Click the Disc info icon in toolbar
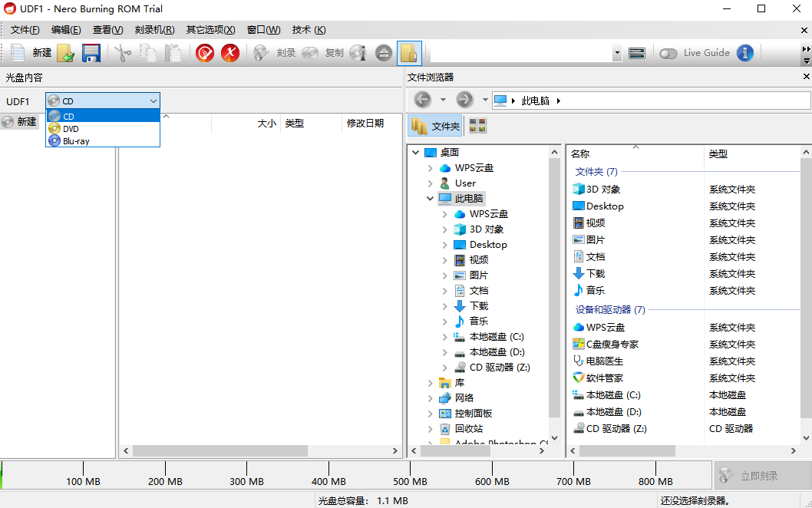This screenshot has height=508, width=812. (x=358, y=53)
